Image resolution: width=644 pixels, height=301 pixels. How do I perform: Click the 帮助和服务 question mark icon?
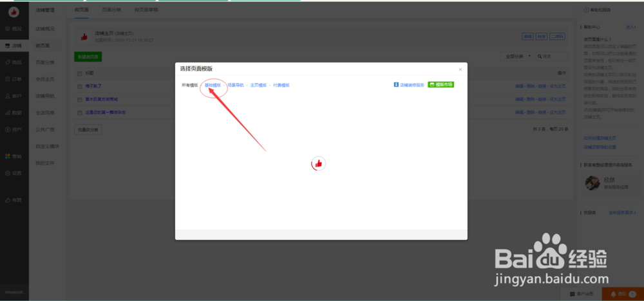[x=585, y=10]
